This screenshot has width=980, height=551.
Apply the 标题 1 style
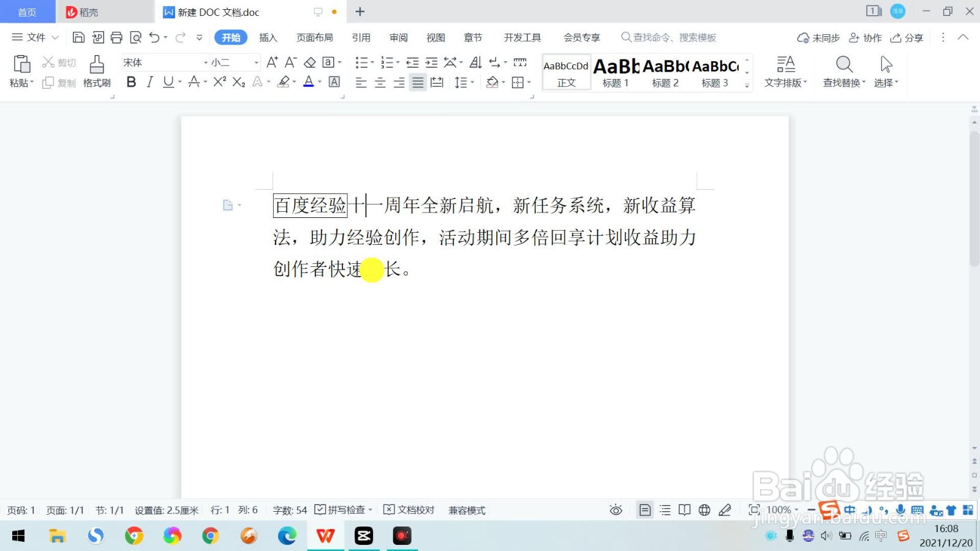click(x=616, y=72)
